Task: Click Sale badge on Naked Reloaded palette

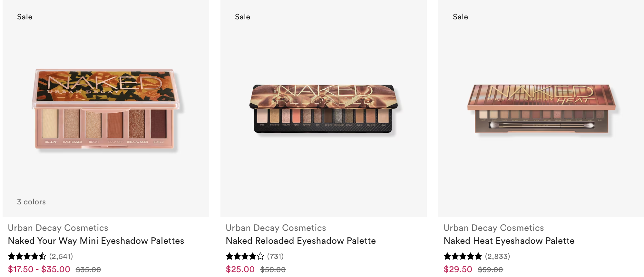Action: click(x=242, y=17)
